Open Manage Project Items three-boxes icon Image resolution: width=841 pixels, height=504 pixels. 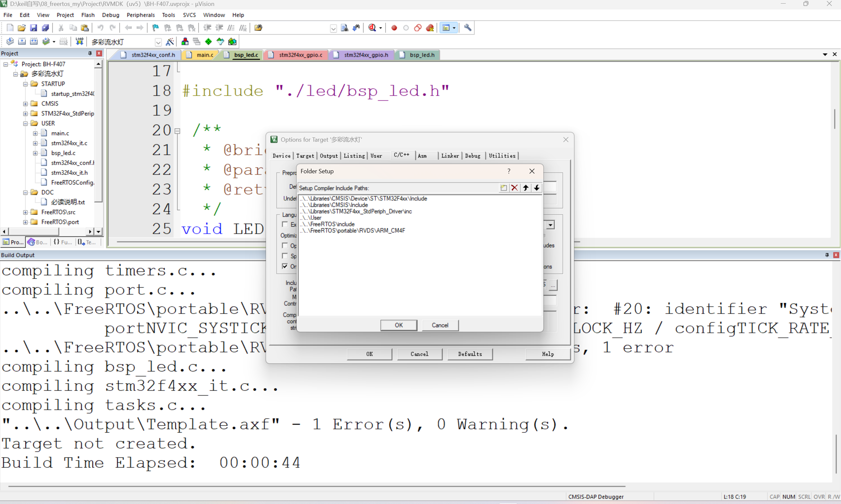185,41
